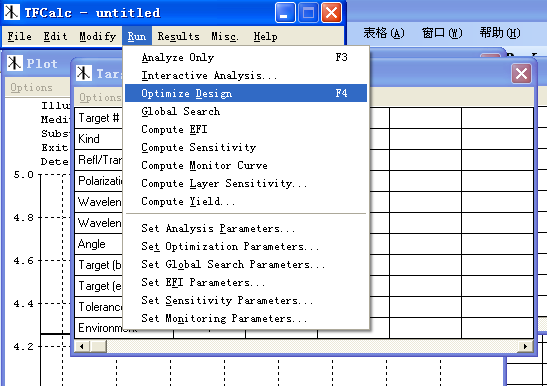
Task: Click right arrow of Targets horizontal scrollbar
Action: point(525,347)
